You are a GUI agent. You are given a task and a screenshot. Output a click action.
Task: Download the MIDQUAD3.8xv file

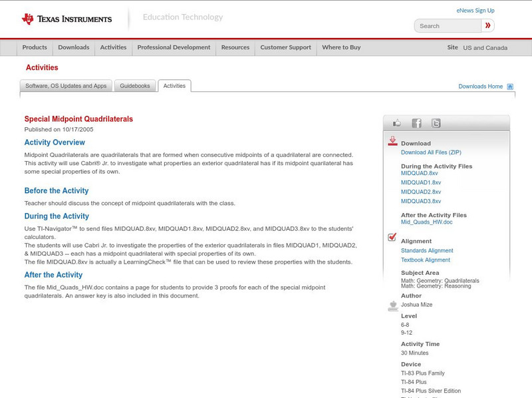(421, 202)
